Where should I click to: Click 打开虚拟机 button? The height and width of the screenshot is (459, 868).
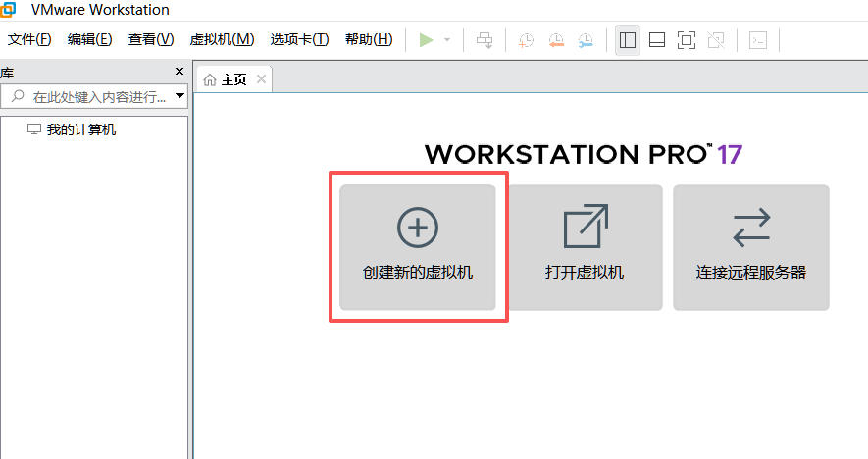[x=585, y=247]
